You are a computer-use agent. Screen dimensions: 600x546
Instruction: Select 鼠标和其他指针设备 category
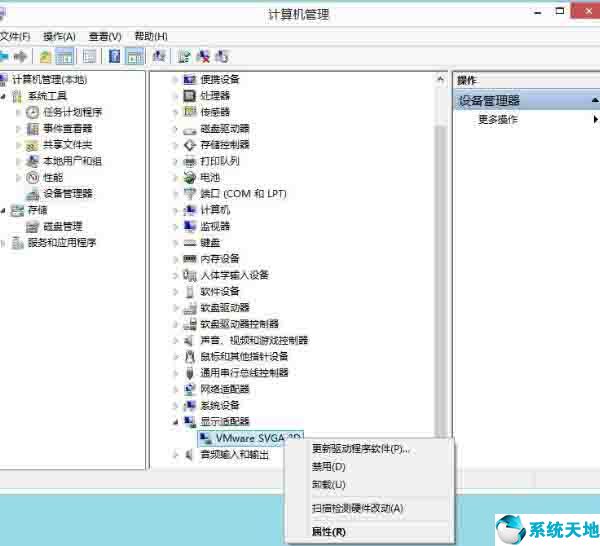[244, 357]
